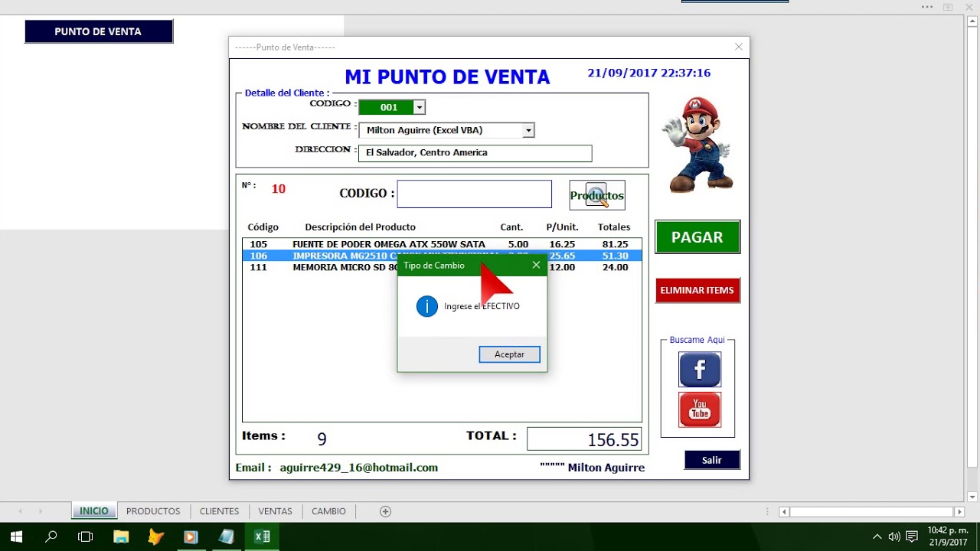Click the 51.30 total value

coord(615,256)
